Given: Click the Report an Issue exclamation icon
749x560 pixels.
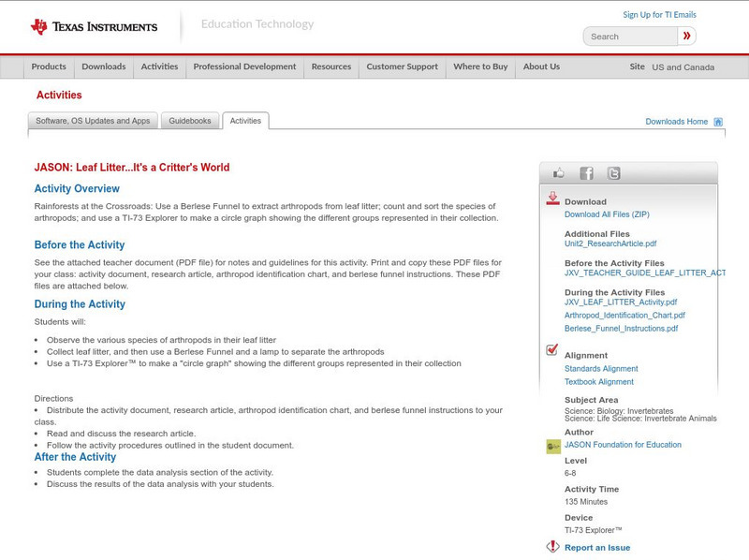Looking at the screenshot, I should point(552,546).
